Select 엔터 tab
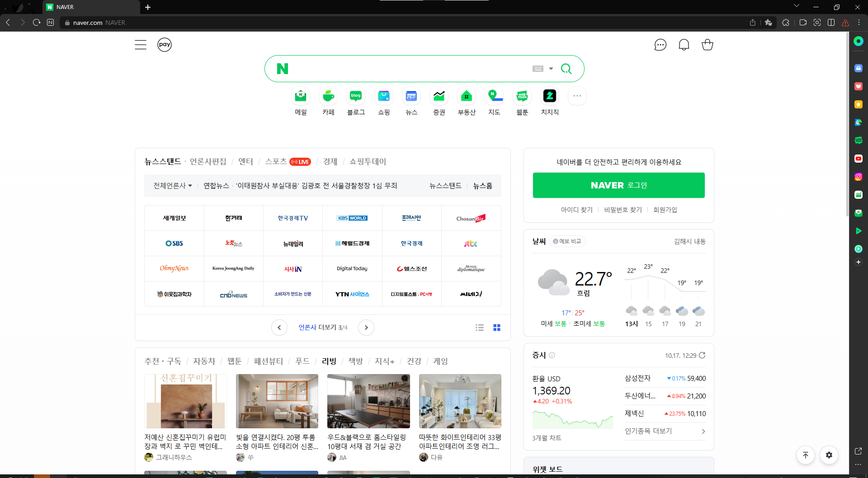Screen dimensions: 868x478 click(x=245, y=162)
